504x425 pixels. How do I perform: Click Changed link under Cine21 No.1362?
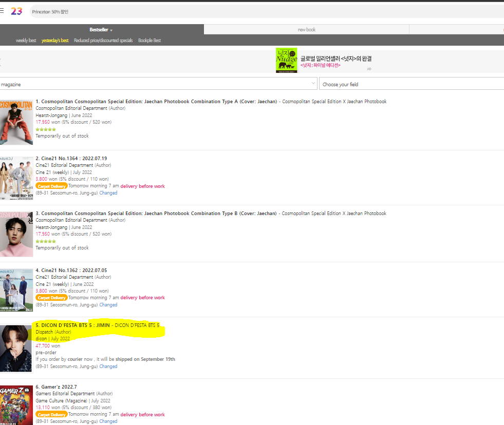pos(108,305)
